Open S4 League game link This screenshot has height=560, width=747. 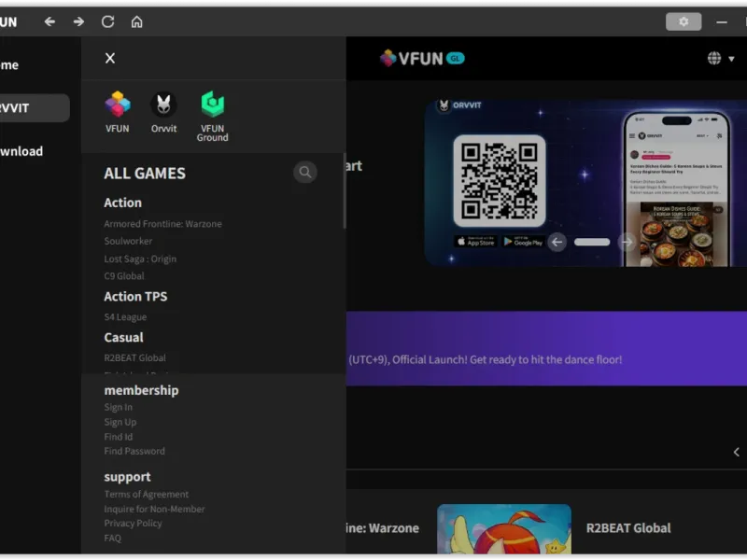[125, 317]
